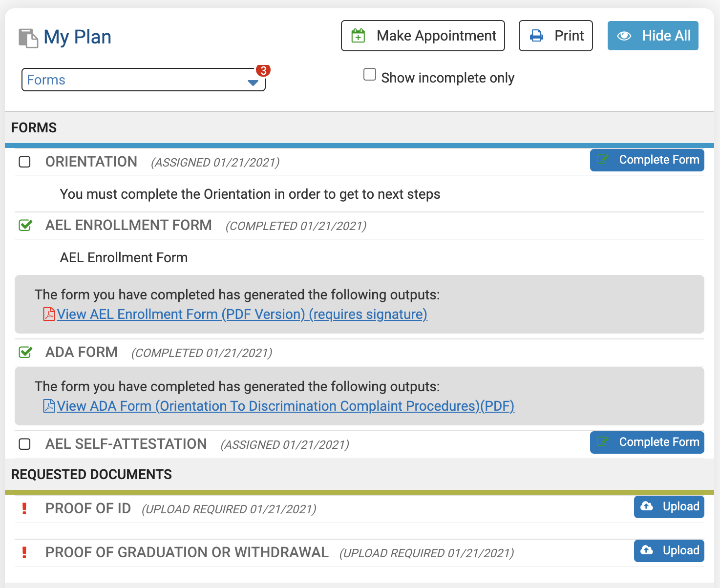
Task: Click the Hide All button
Action: [653, 36]
